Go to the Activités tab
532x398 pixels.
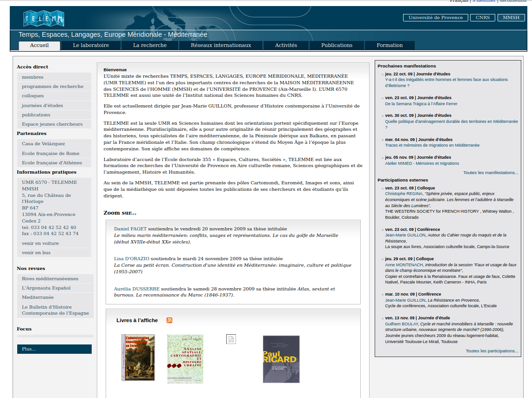pos(286,46)
